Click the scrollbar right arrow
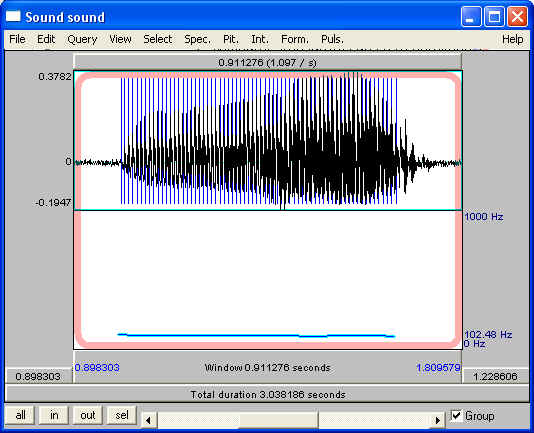 [x=438, y=420]
